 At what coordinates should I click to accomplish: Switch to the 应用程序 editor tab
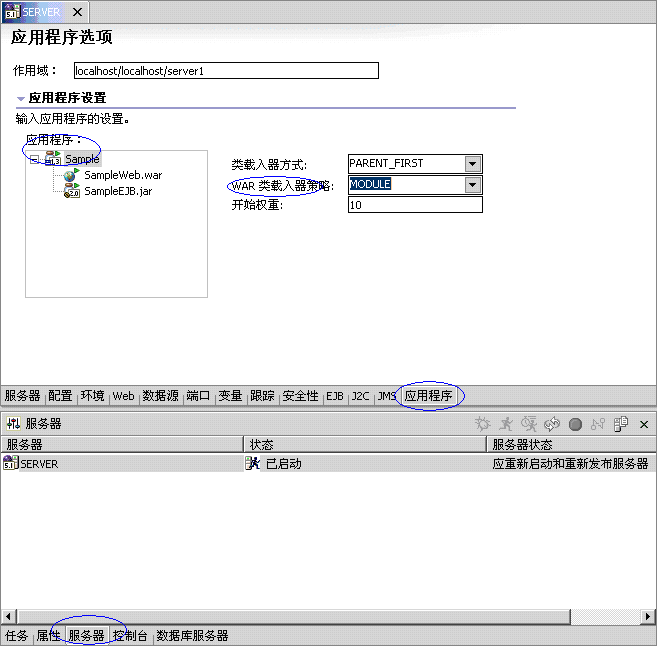pos(428,395)
